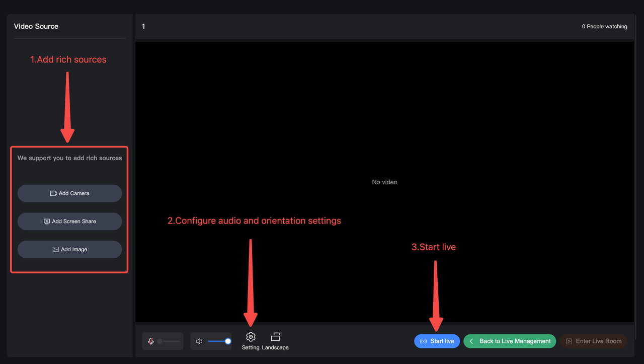Click the monitor icon in Add Screen Share

[47, 222]
